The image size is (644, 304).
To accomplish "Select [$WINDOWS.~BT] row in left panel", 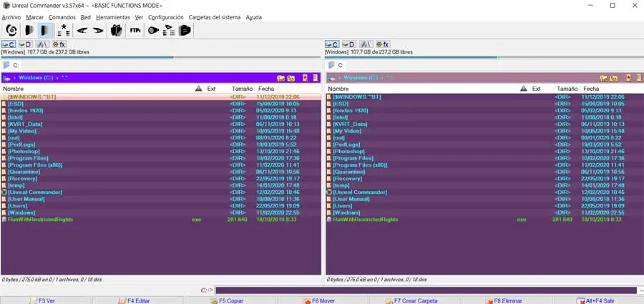I will tap(160, 97).
